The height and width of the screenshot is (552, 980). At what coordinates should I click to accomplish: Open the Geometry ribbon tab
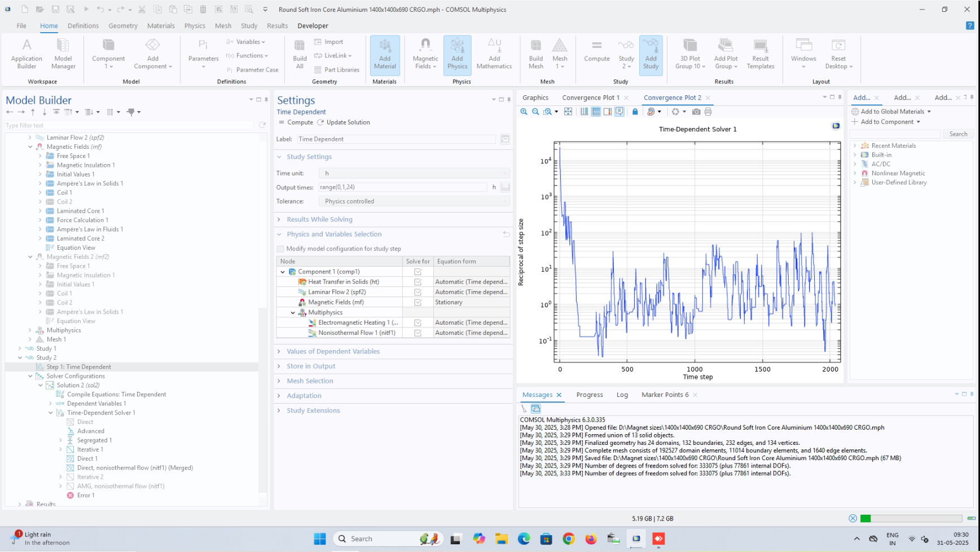123,26
